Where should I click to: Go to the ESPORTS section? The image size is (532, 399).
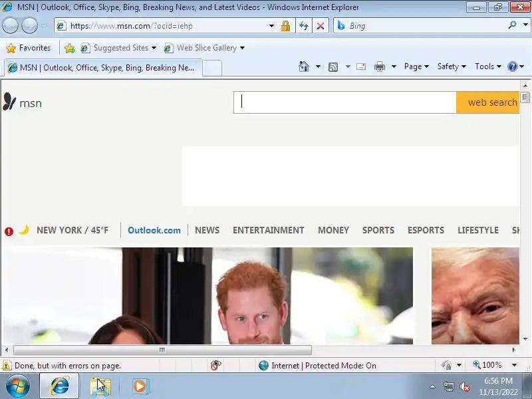pos(426,230)
